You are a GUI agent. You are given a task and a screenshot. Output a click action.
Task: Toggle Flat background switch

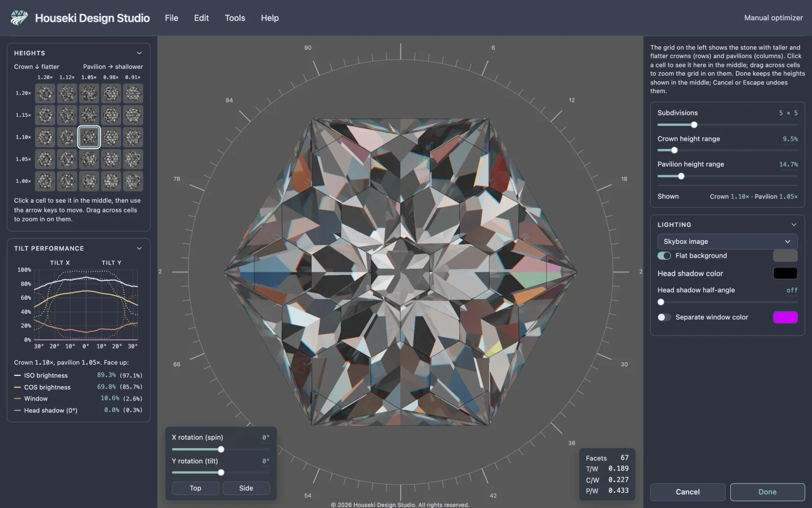tap(664, 256)
